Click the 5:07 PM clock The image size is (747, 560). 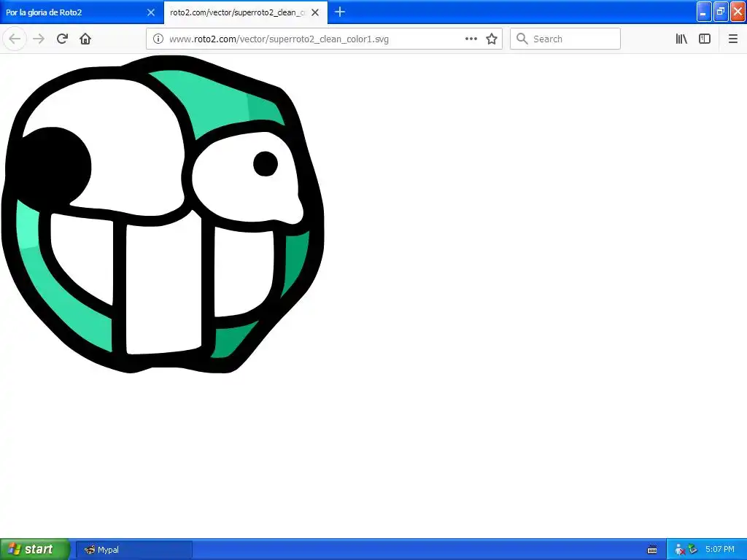pos(719,550)
